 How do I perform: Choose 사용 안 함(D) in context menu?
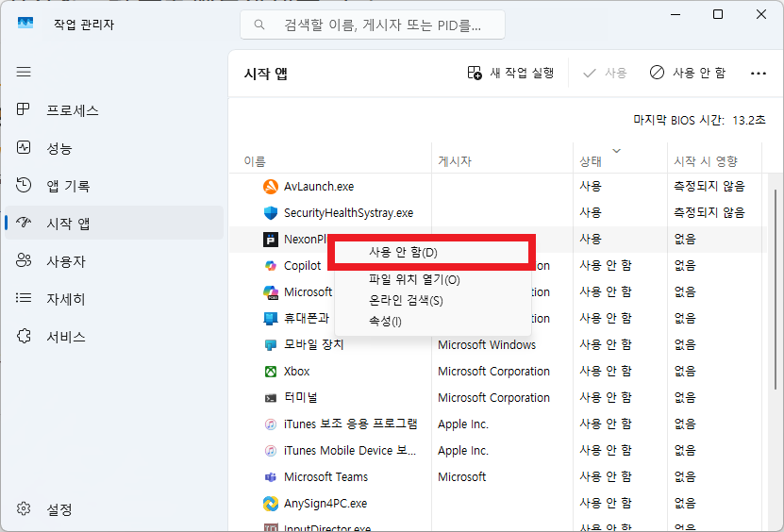tap(432, 253)
